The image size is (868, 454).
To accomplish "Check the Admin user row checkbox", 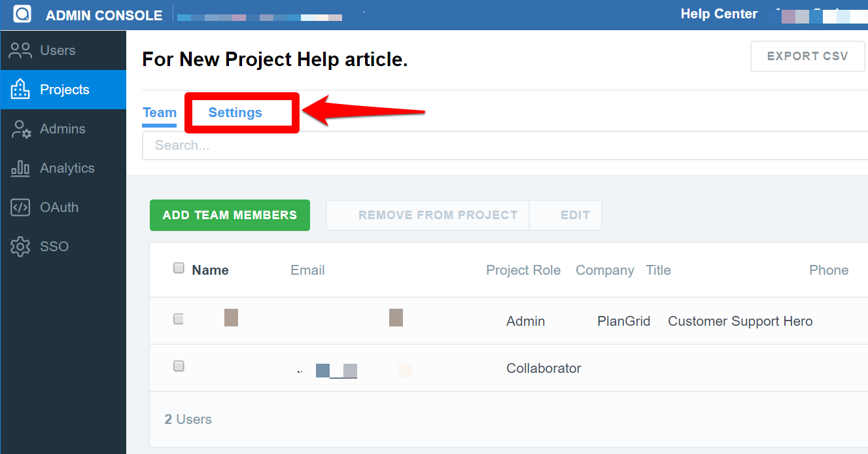I will 179,319.
